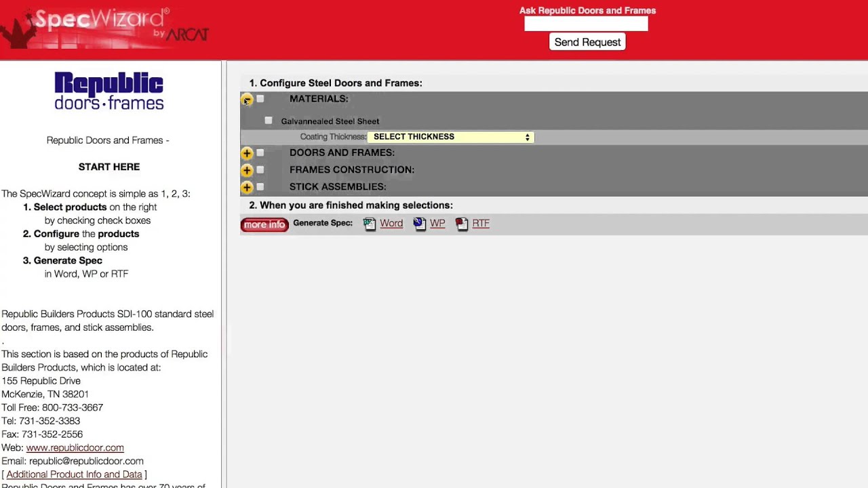Generate spec via WP link
The height and width of the screenshot is (488, 868).
pos(437,223)
